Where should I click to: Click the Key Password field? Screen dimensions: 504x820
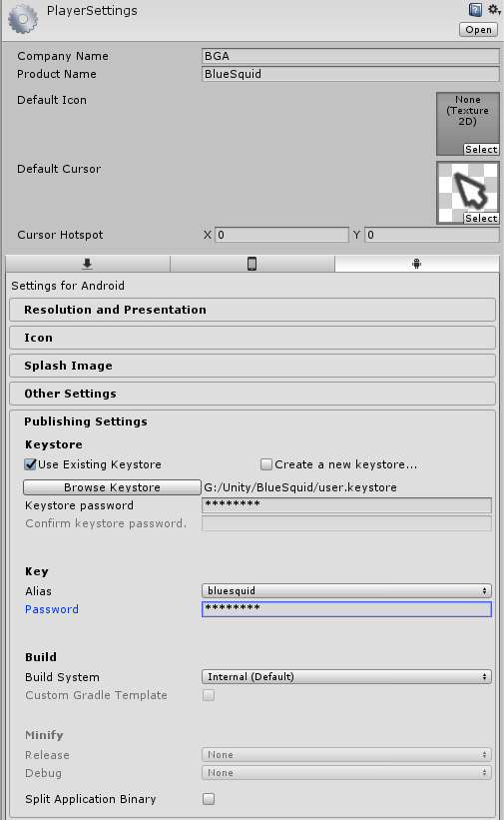pyautogui.click(x=346, y=609)
